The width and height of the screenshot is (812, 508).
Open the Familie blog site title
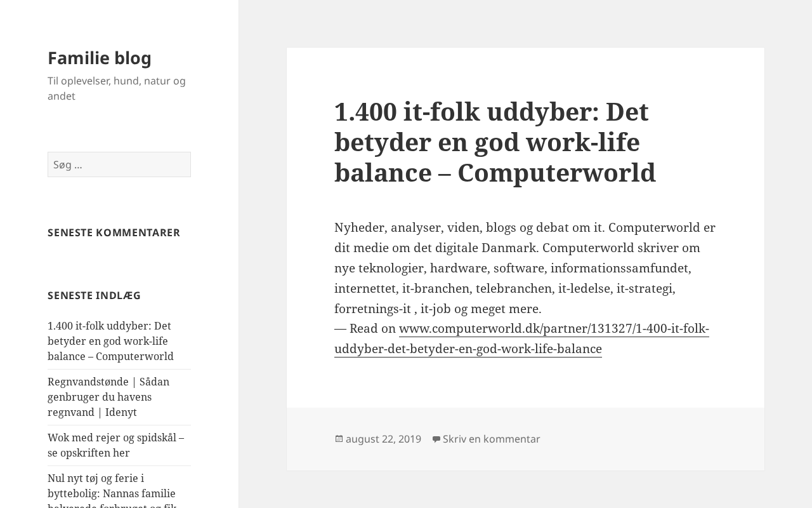tap(100, 58)
